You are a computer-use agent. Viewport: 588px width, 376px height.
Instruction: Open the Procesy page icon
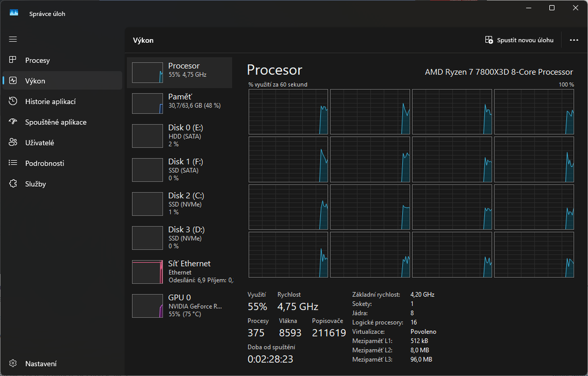[13, 61]
